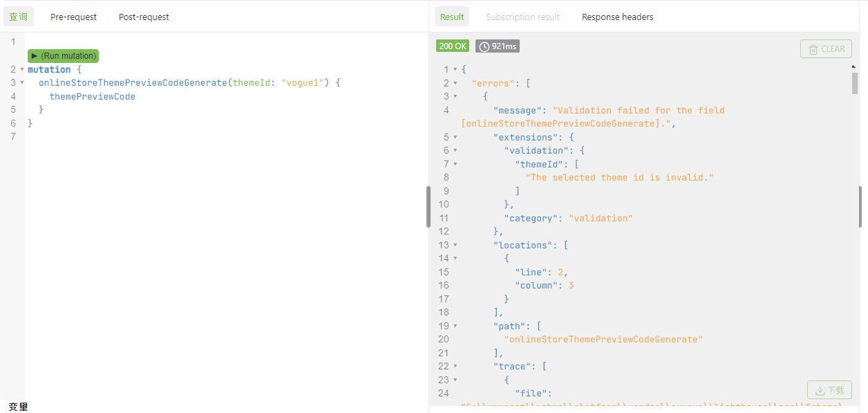
Task: Click the clock icon showing 921ms
Action: pyautogui.click(x=484, y=46)
